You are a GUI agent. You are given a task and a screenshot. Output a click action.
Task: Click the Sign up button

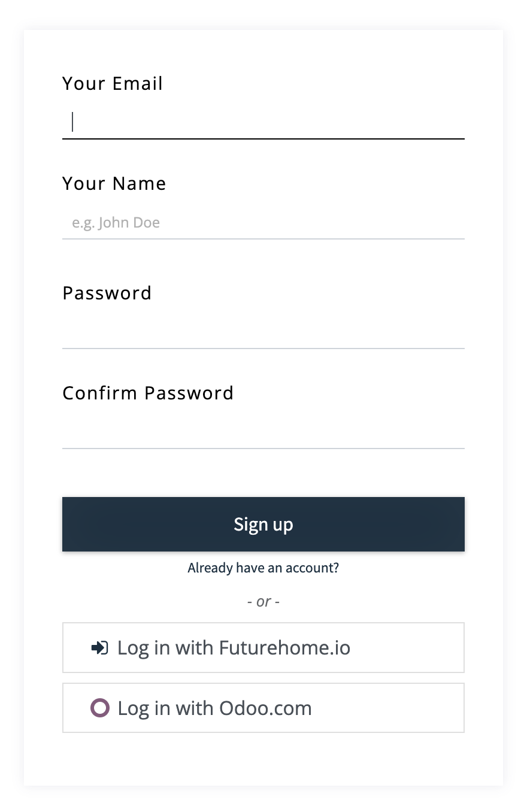pos(263,524)
